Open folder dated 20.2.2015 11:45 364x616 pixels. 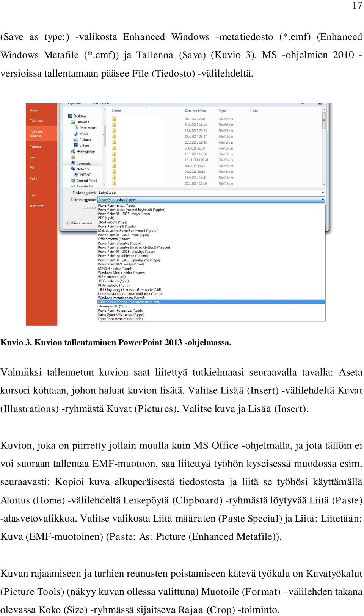click(173, 143)
